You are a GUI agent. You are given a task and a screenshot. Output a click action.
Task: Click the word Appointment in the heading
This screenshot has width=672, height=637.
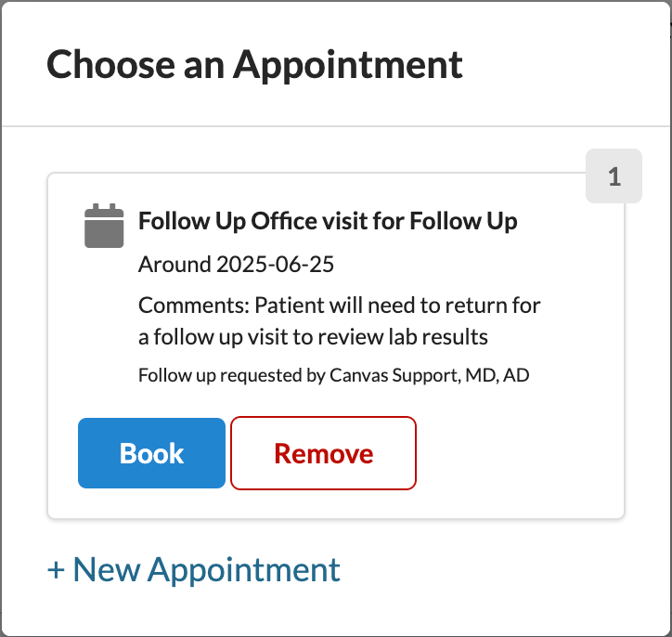pos(347,65)
